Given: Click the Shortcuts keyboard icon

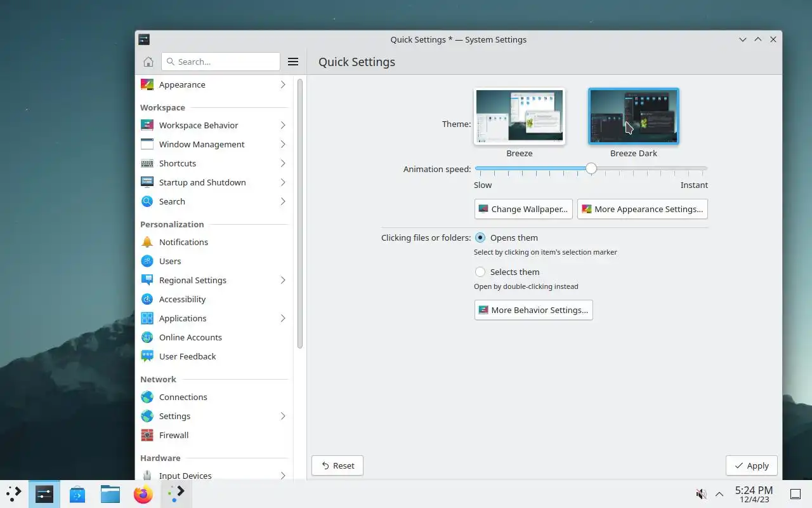Looking at the screenshot, I should 147,163.
